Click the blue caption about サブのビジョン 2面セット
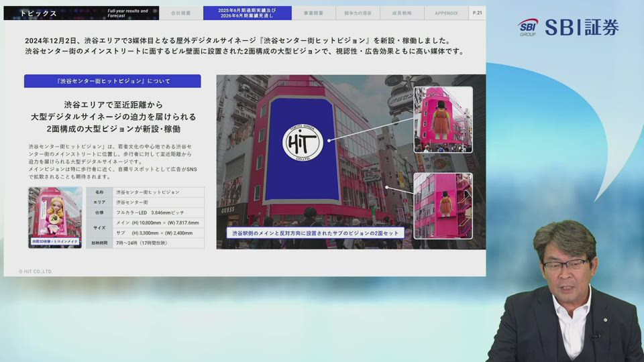 pyautogui.click(x=315, y=233)
